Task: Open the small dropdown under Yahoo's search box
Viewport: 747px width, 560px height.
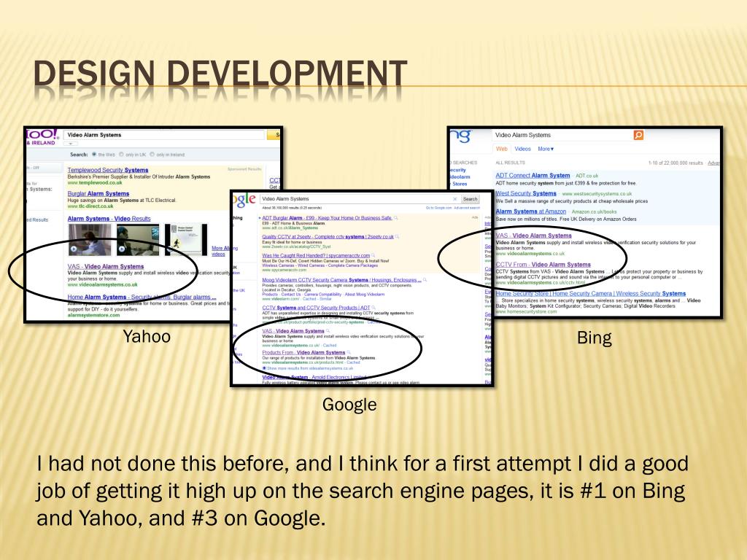Action: point(70,144)
